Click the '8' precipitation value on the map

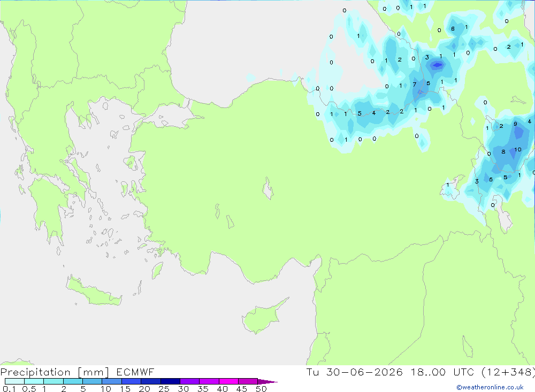[x=503, y=151]
